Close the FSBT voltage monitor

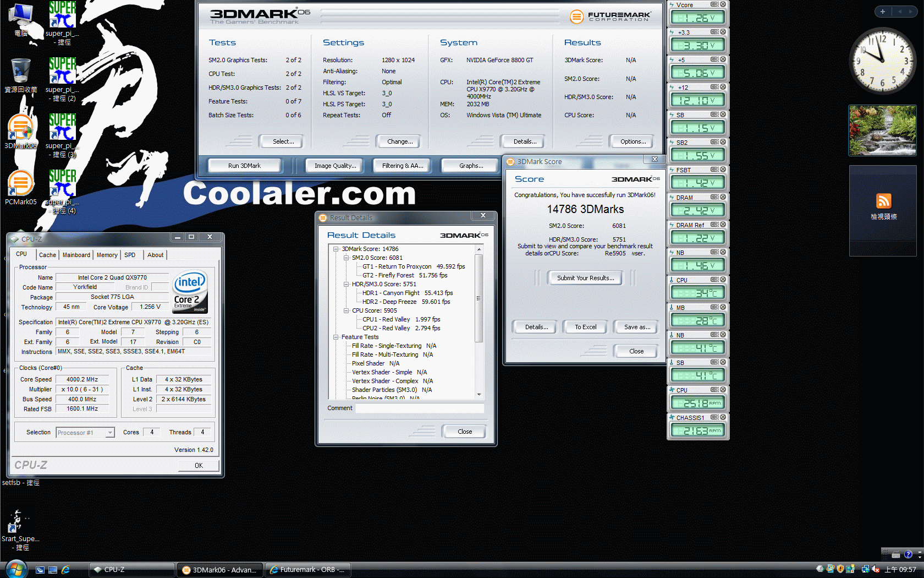point(723,170)
